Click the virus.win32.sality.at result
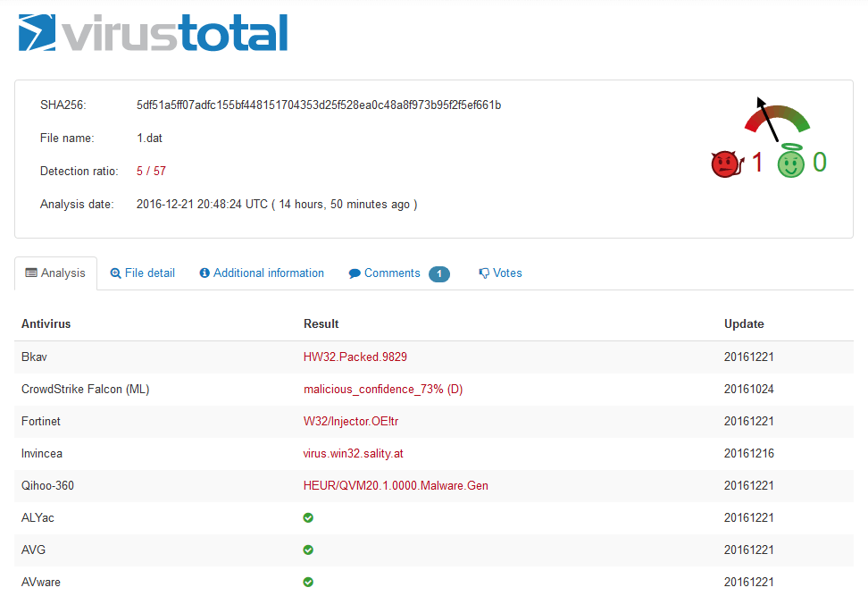Screen dimensions: 868x596 coord(353,453)
